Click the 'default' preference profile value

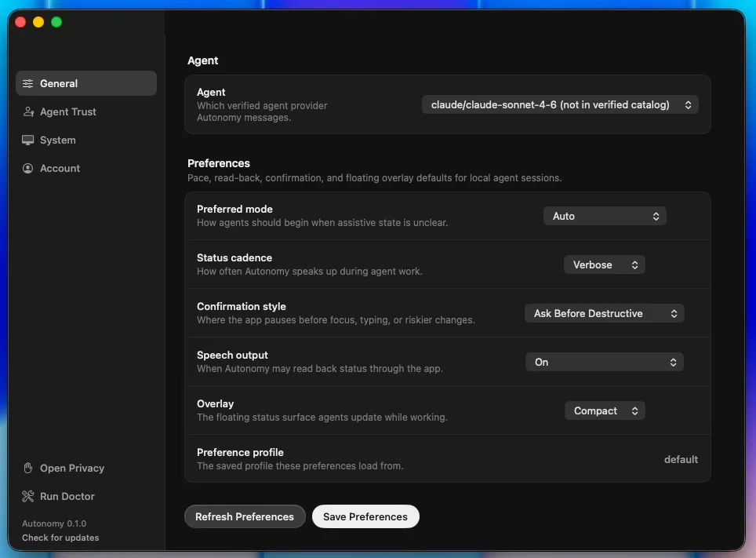click(681, 460)
